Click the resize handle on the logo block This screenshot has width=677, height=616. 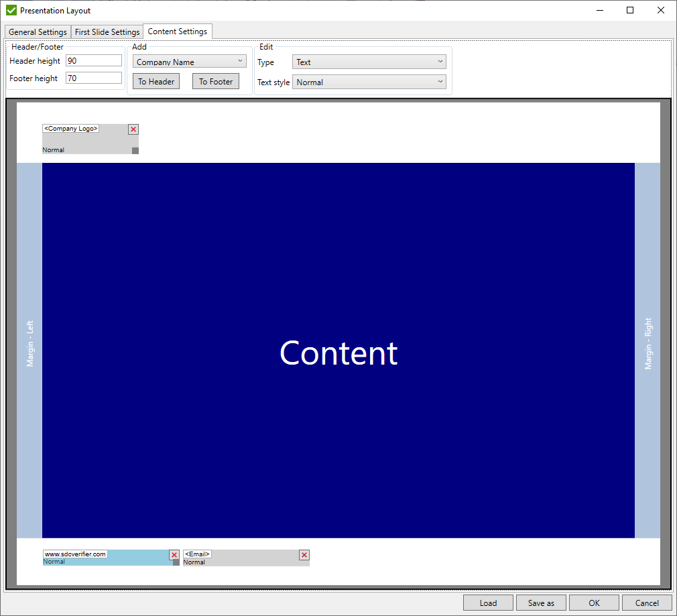pyautogui.click(x=135, y=149)
